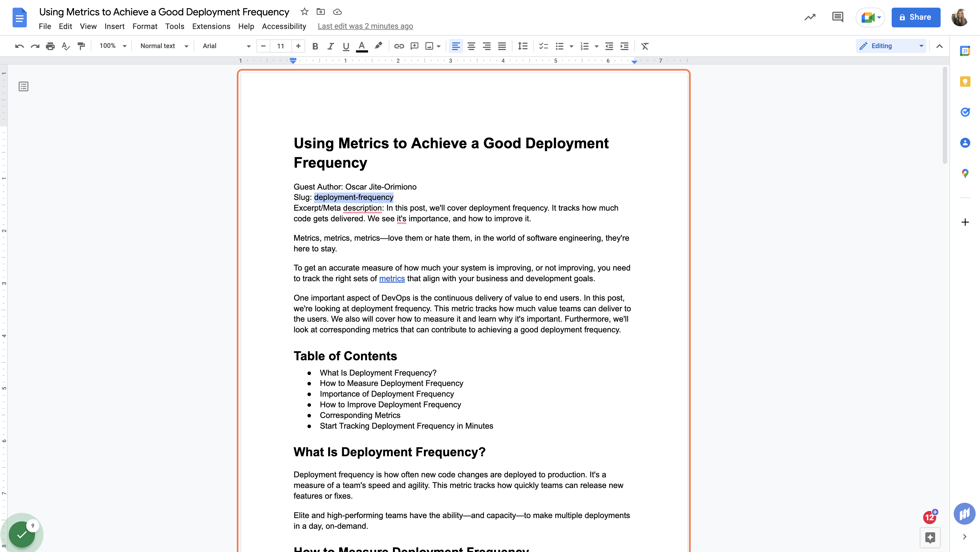Image resolution: width=980 pixels, height=552 pixels.
Task: Center align text
Action: pos(471,46)
